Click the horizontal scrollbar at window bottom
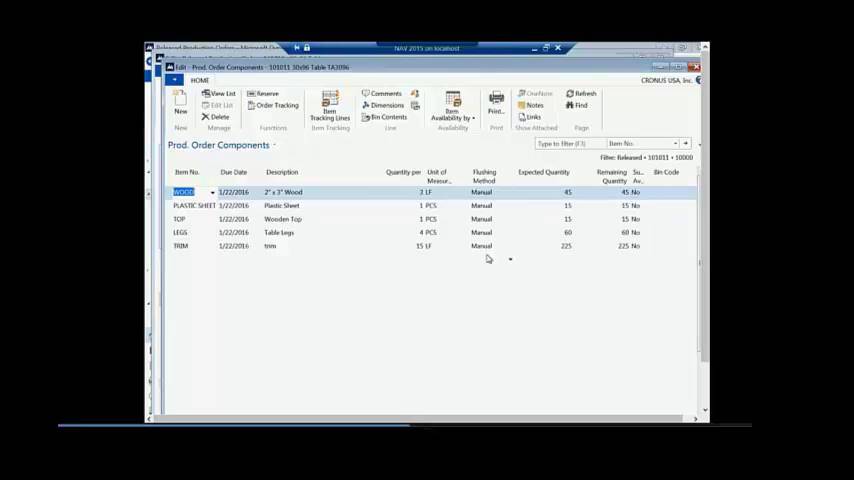Viewport: 854px width, 480px height. pos(417,418)
